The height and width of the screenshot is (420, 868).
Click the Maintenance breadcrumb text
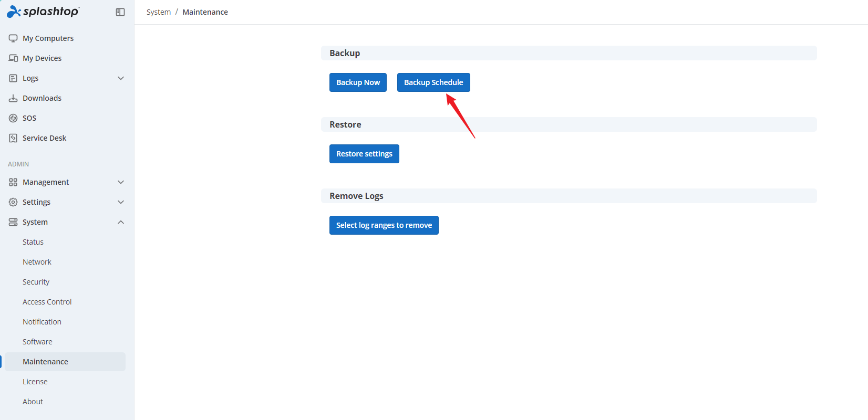click(x=205, y=12)
